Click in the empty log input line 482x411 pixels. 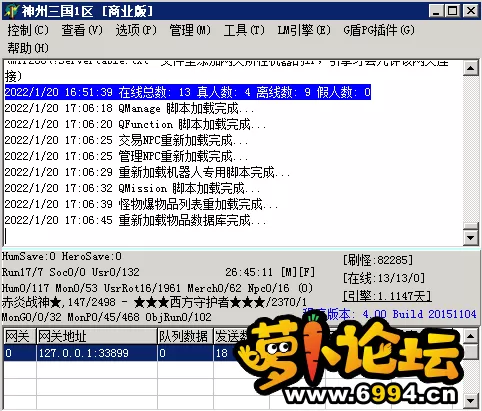pyautogui.click(x=233, y=236)
